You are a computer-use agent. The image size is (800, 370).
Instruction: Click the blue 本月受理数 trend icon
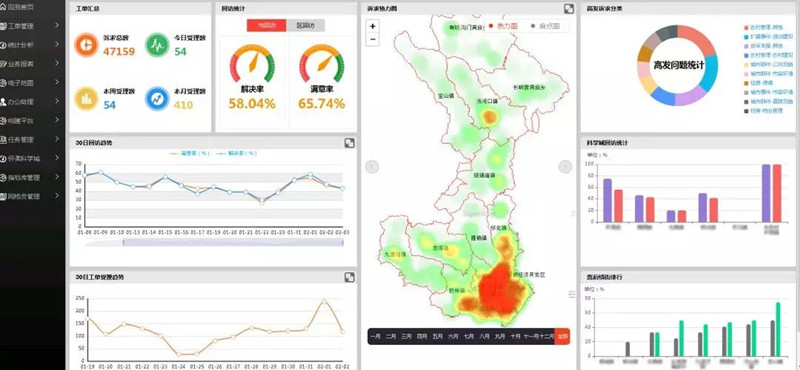click(158, 98)
